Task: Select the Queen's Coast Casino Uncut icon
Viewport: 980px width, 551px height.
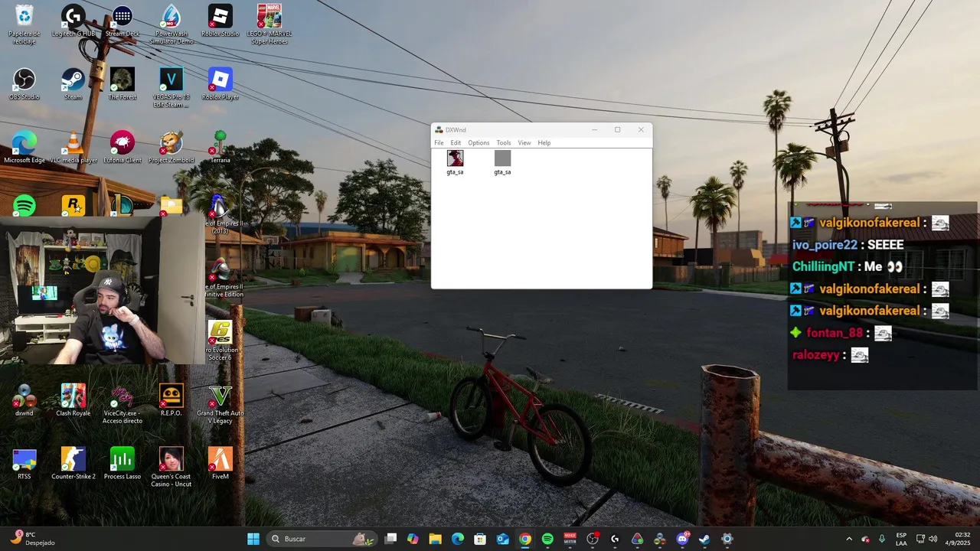Action: (x=171, y=468)
